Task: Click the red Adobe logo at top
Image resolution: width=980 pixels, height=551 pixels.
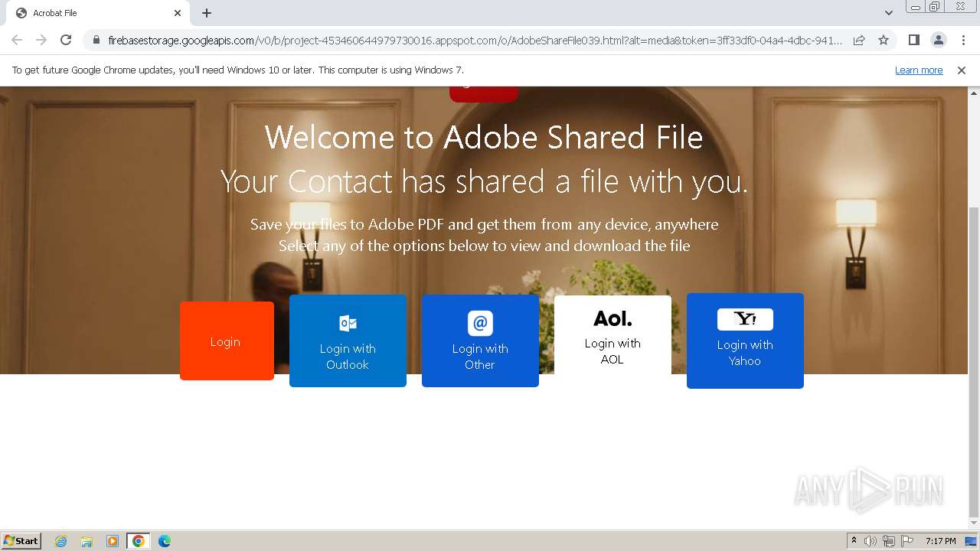Action: pos(484,94)
